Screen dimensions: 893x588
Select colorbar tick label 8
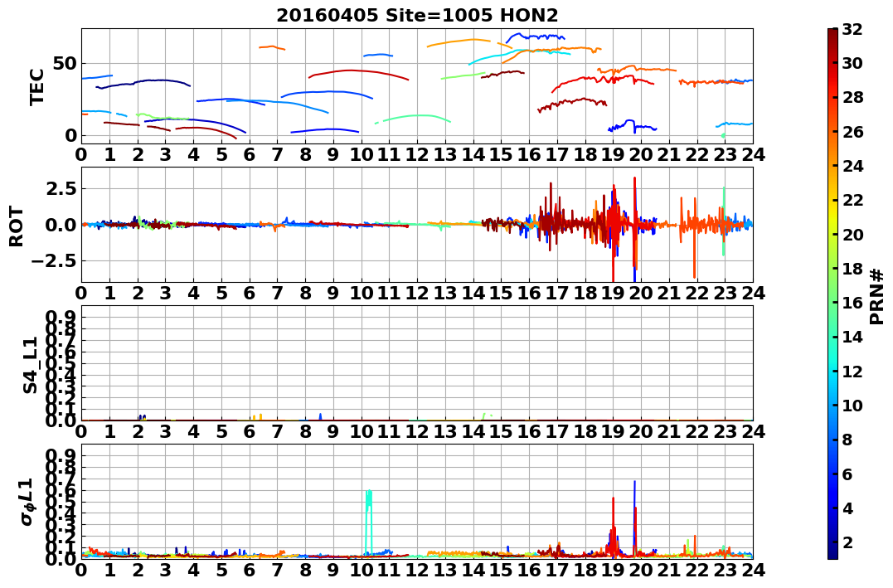tap(847, 440)
